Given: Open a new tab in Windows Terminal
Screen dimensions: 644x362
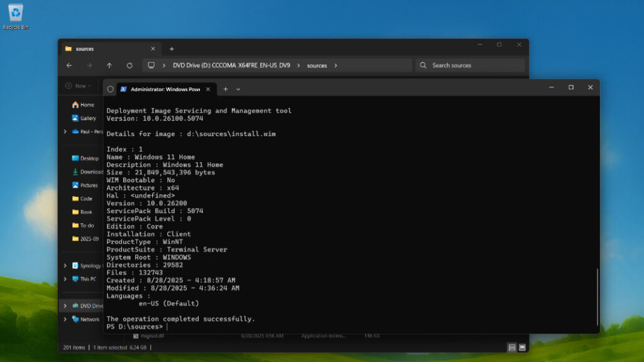Looking at the screenshot, I should (x=225, y=89).
